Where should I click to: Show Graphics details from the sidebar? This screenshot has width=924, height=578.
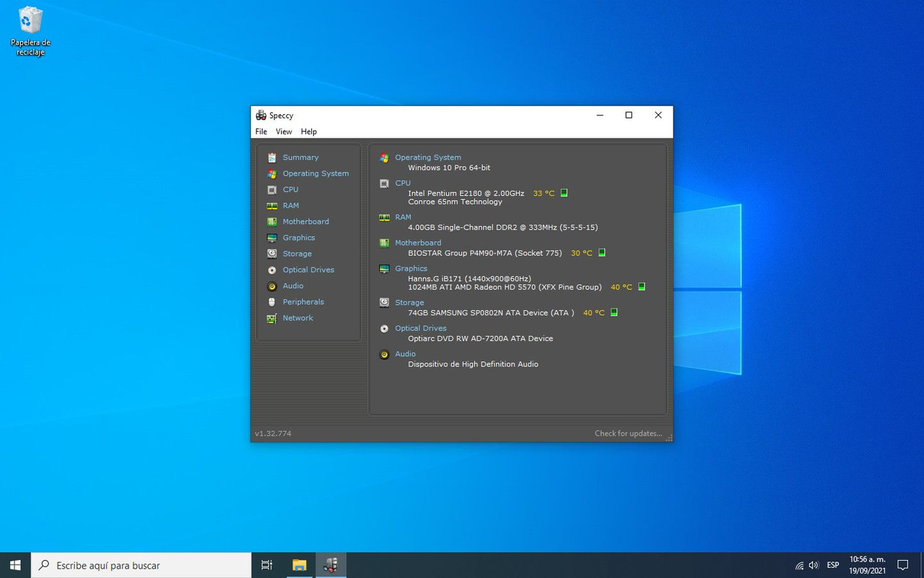pos(299,238)
